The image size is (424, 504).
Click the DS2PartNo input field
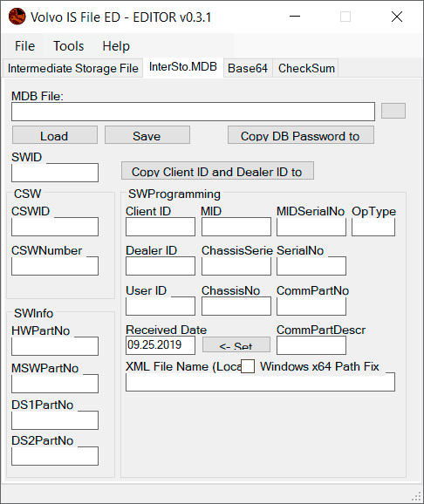coord(55,456)
